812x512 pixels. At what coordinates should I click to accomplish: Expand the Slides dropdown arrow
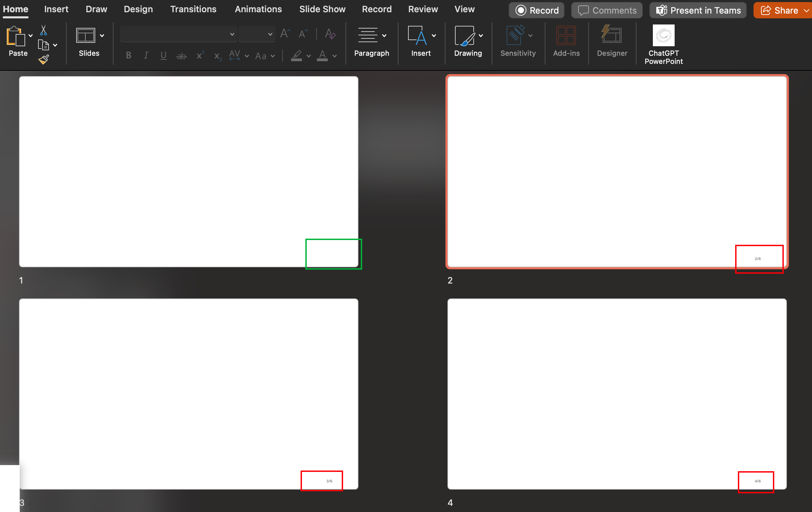[x=102, y=36]
